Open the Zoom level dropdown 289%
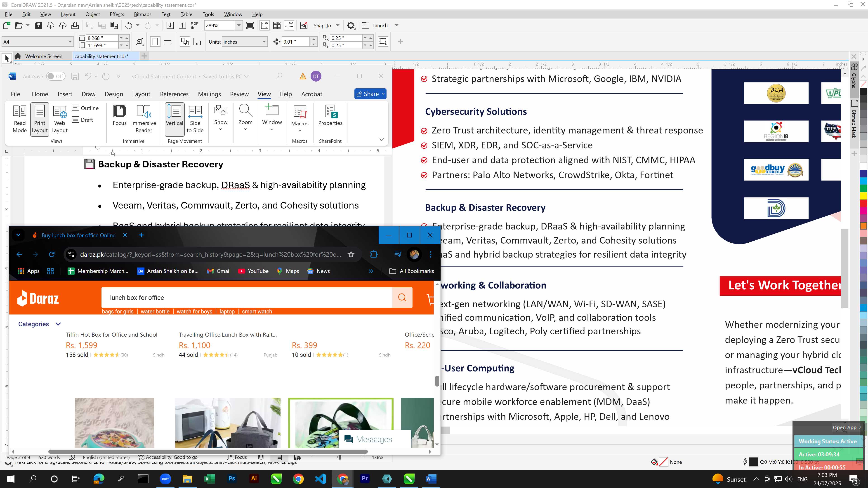The image size is (868, 488). (239, 25)
